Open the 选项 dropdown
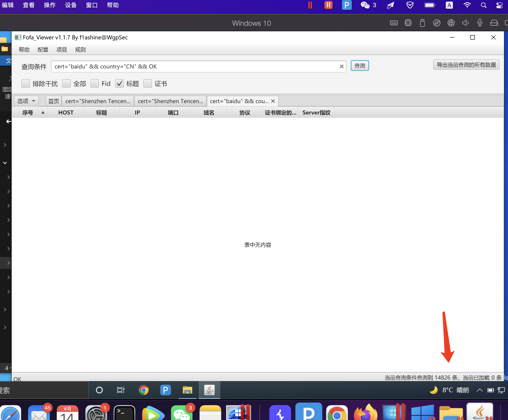The image size is (508, 420). click(x=26, y=101)
